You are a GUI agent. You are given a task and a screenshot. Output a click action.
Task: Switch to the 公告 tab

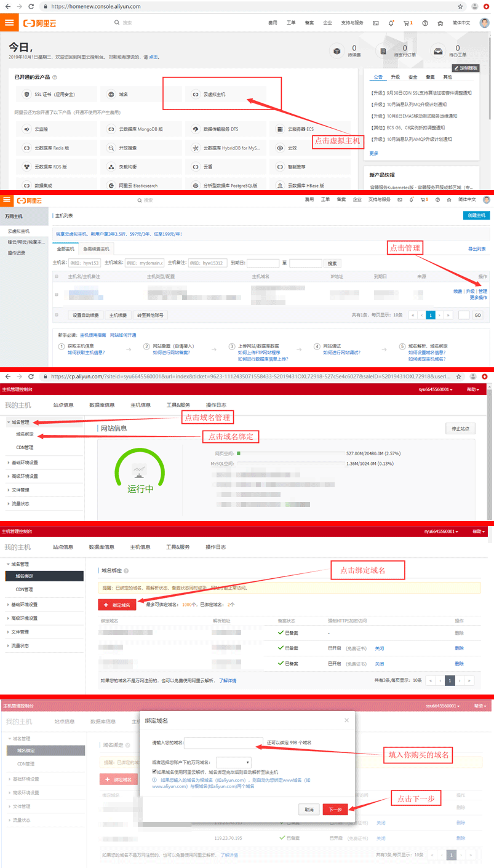point(378,77)
